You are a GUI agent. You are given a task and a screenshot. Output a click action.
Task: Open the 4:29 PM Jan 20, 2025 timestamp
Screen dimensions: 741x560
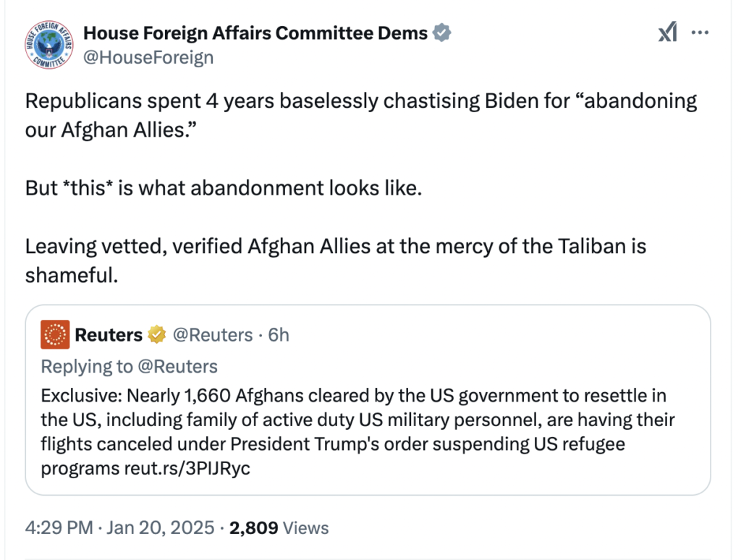click(119, 527)
